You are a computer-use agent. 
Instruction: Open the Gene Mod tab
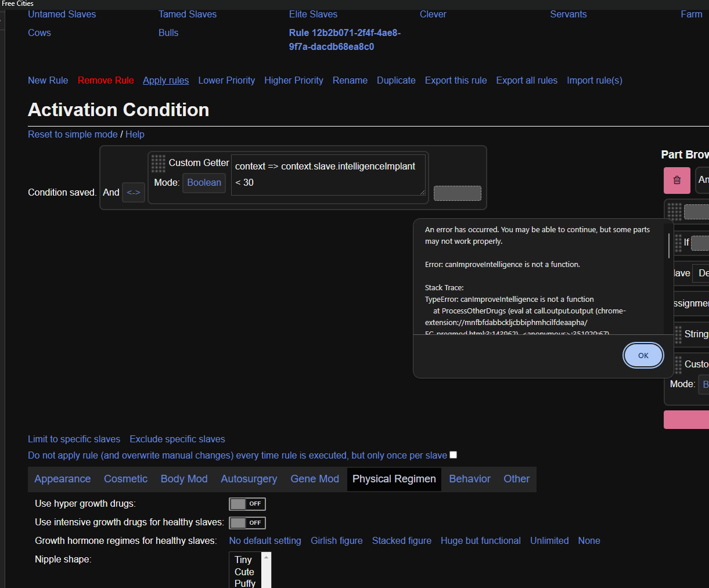tap(314, 479)
